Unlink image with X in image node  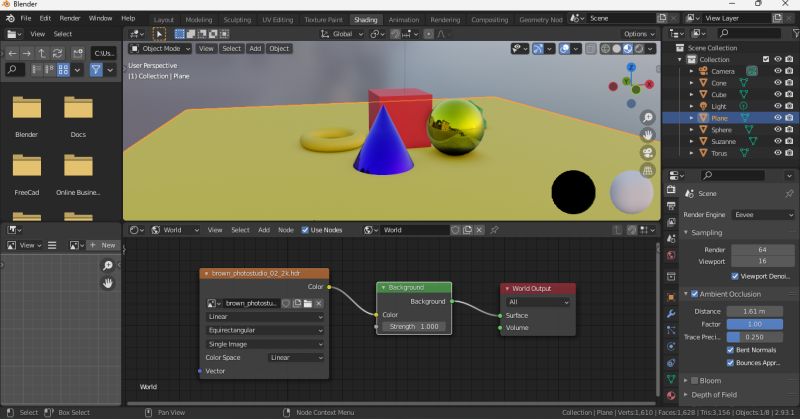(x=319, y=304)
